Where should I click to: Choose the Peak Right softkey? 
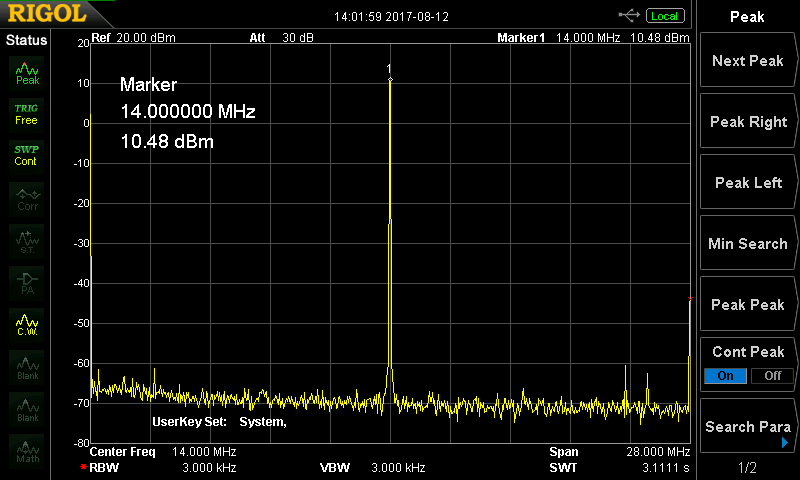[747, 121]
